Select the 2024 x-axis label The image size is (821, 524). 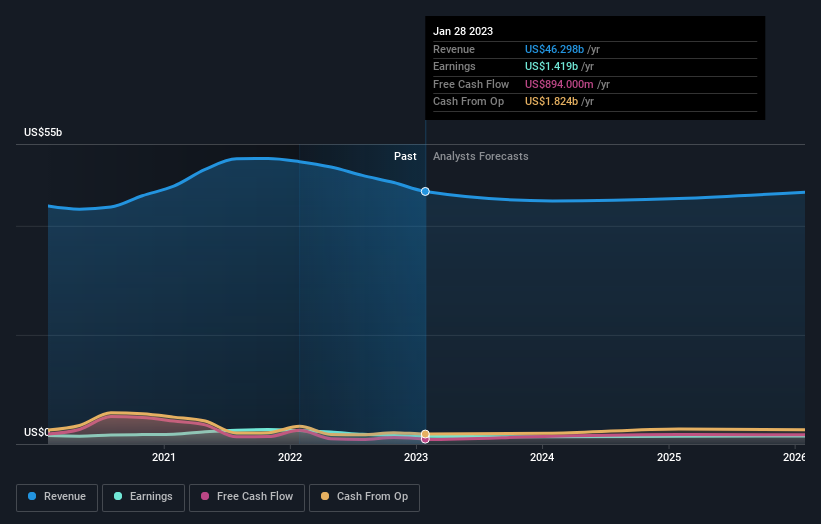coord(542,457)
